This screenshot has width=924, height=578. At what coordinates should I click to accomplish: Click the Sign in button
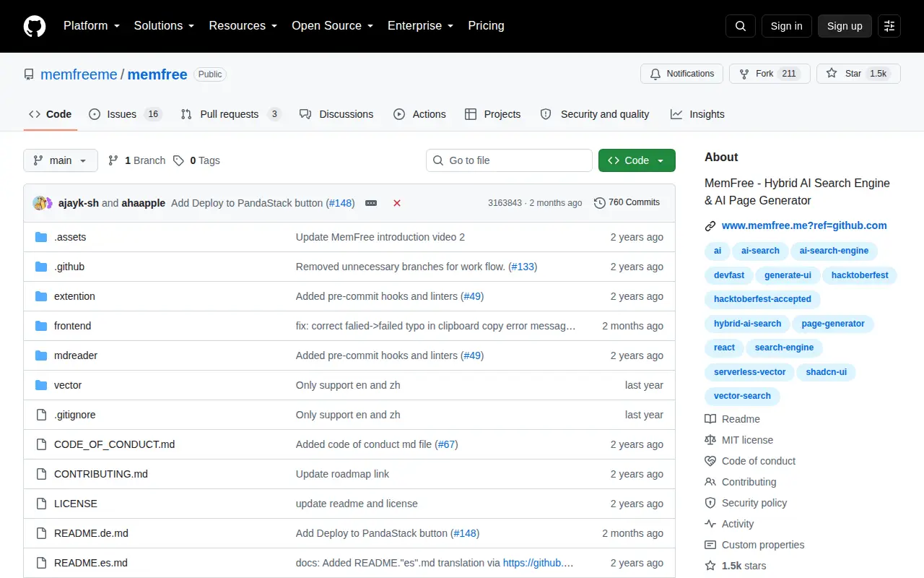pos(786,26)
